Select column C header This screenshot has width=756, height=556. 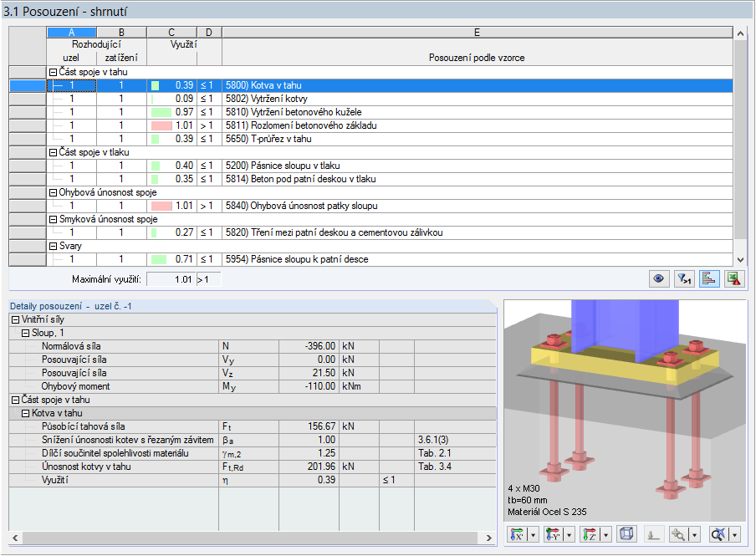(x=171, y=33)
